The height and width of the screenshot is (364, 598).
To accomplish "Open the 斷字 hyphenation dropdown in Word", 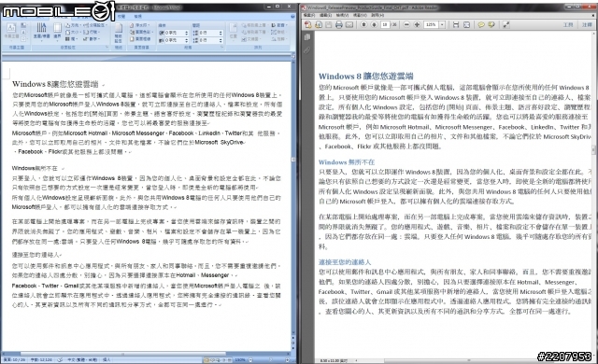I will pyautogui.click(x=91, y=39).
